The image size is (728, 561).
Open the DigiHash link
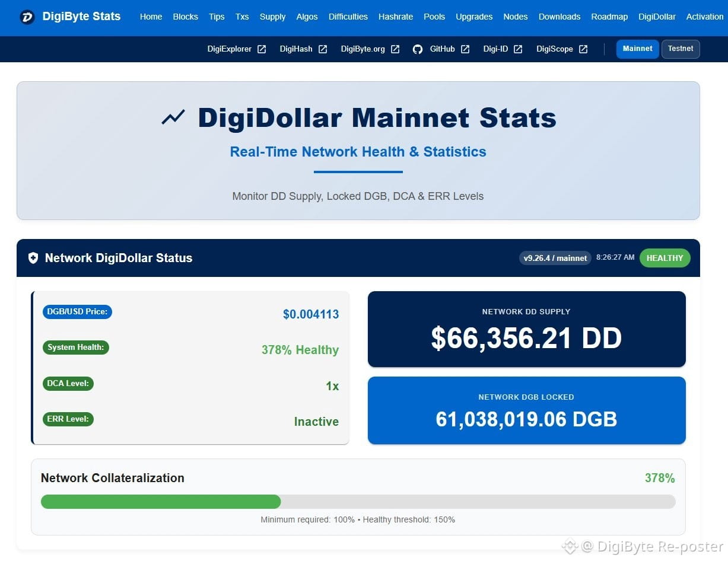pos(296,49)
